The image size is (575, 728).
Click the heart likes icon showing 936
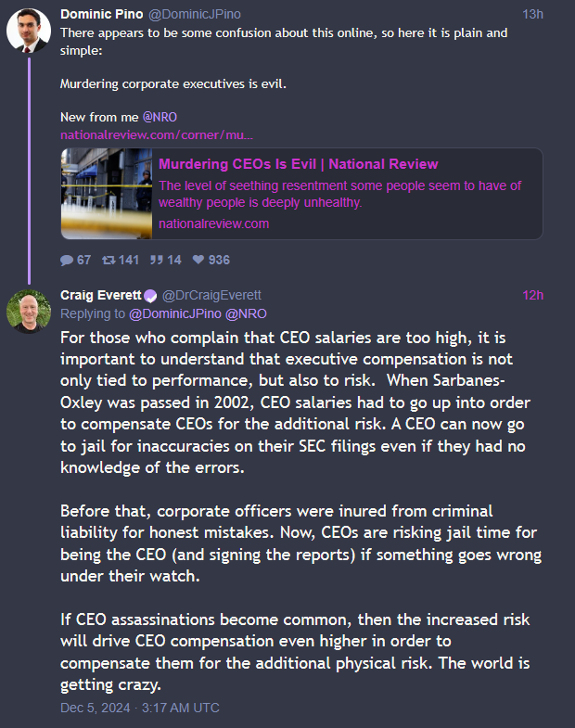click(x=198, y=260)
